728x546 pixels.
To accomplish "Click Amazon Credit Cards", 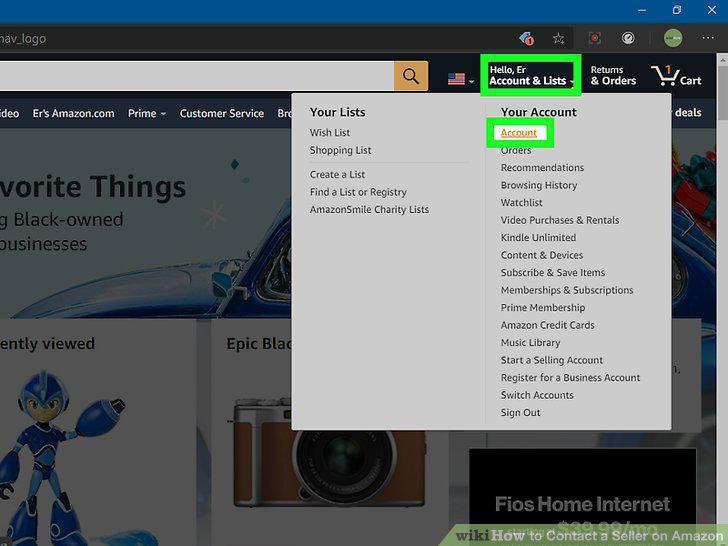I will pyautogui.click(x=547, y=325).
